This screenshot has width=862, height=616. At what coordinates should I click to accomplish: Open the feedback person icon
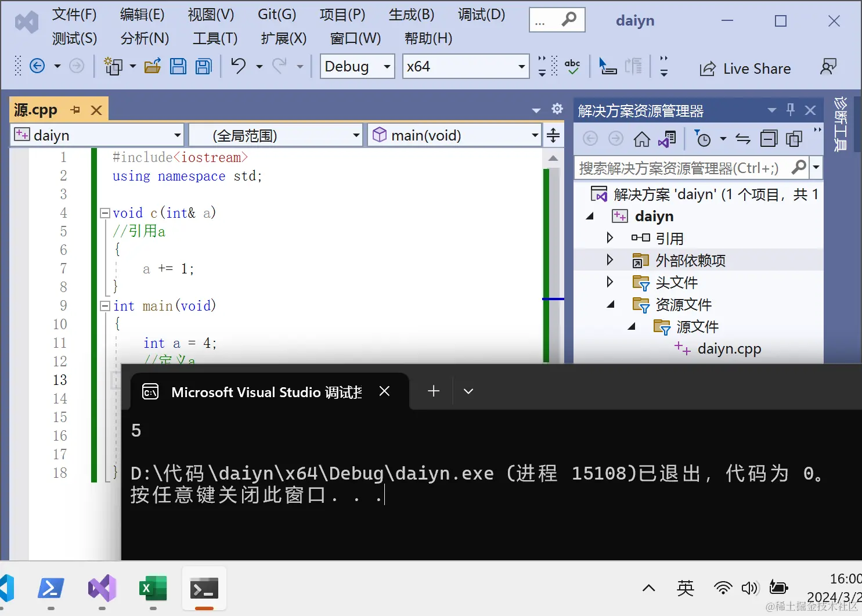point(828,67)
